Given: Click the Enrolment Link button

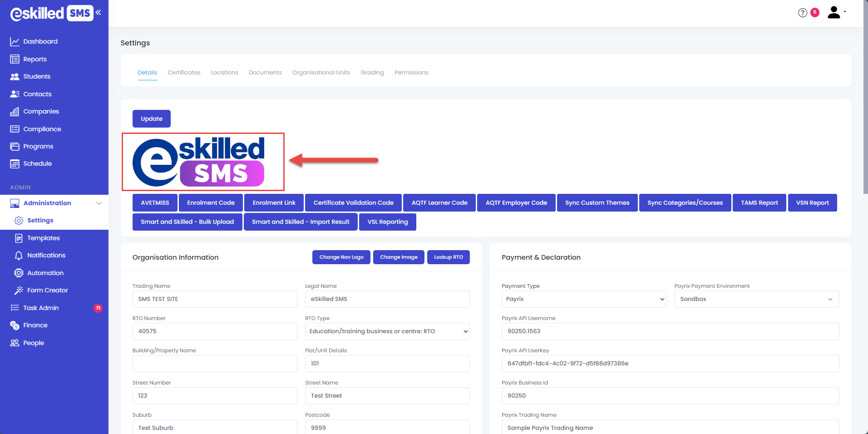Looking at the screenshot, I should [x=274, y=203].
